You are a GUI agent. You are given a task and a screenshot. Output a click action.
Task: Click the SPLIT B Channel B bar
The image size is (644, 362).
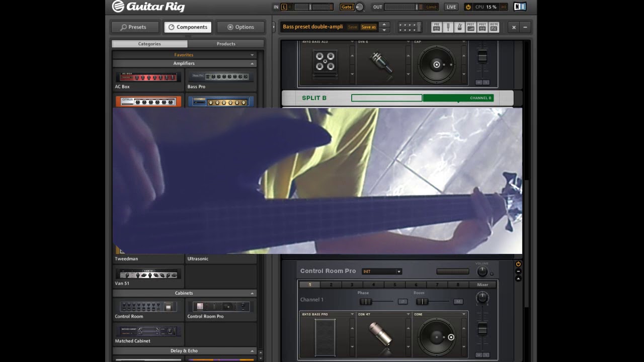pyautogui.click(x=458, y=98)
